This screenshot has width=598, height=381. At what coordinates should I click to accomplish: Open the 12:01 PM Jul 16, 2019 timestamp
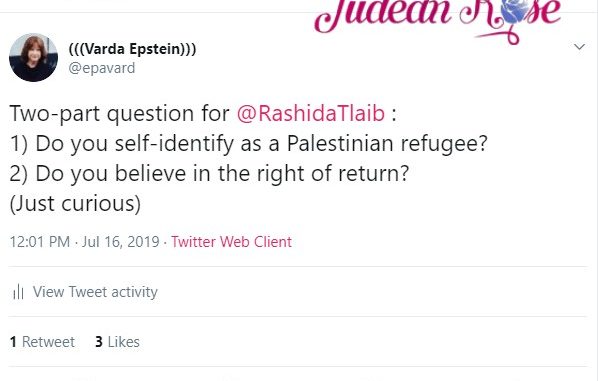[x=84, y=242]
